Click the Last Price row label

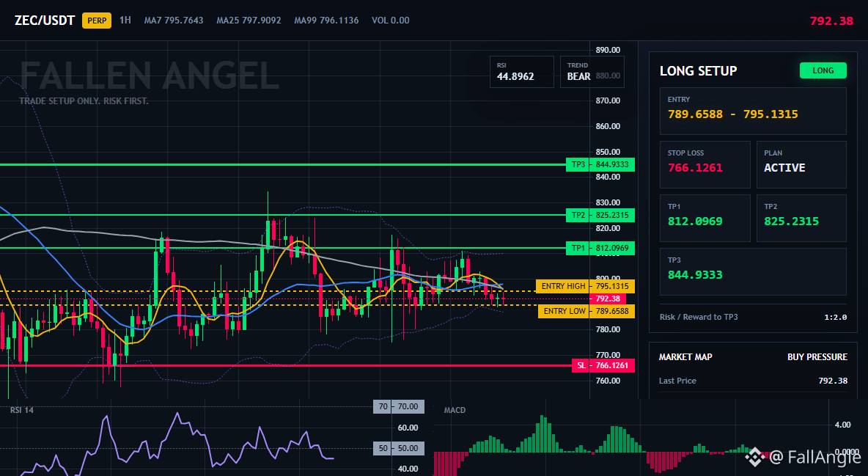point(677,381)
